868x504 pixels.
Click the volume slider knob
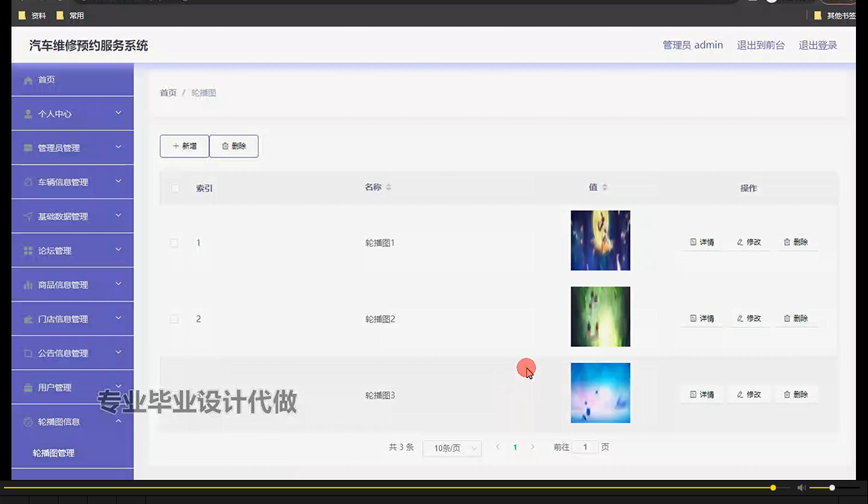click(832, 488)
